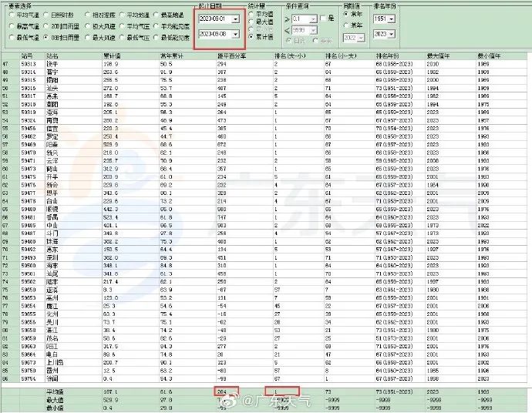This screenshot has height=413, width=532.
Task: Select station number 59673 cell
Action: 29,362
